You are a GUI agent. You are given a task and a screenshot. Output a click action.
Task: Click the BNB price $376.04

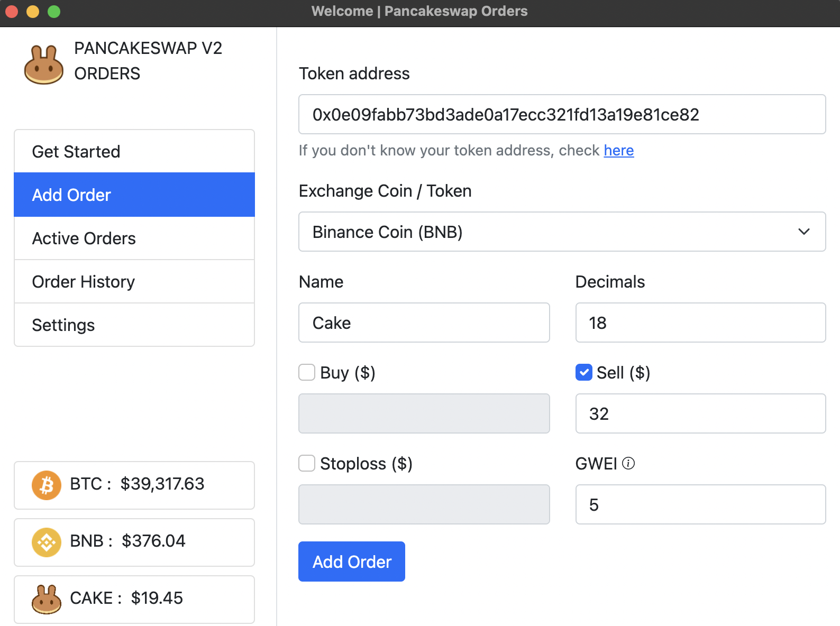coord(153,541)
